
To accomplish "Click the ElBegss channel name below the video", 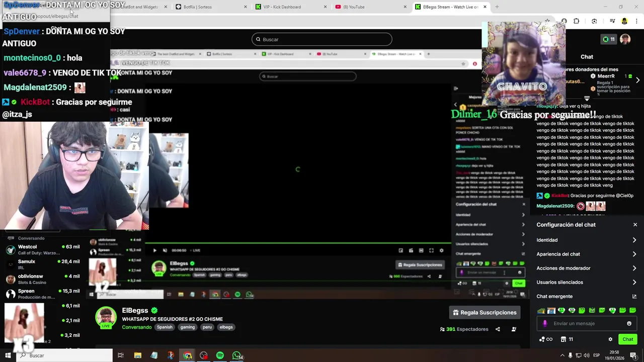I will (x=135, y=311).
